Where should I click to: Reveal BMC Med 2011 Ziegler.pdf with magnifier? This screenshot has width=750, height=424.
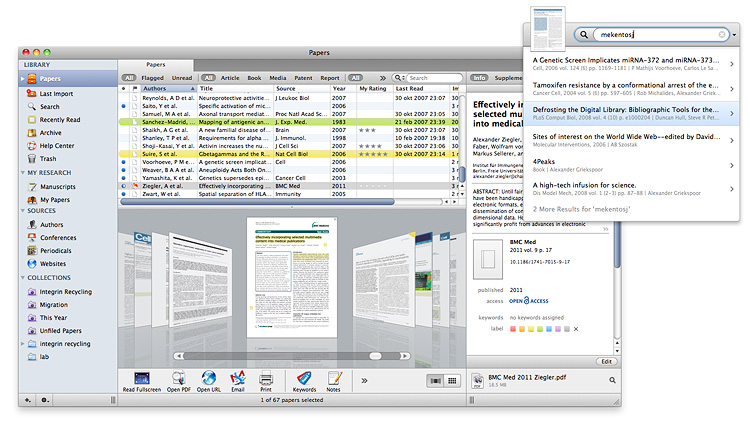(612, 380)
